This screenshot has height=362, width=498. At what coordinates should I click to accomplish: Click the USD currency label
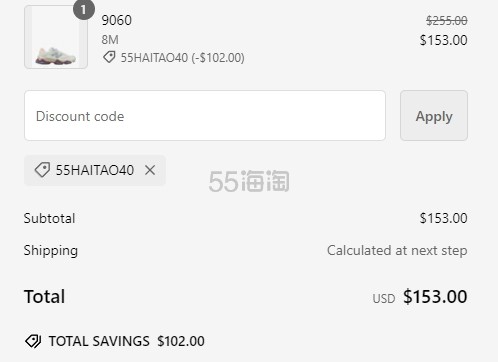click(x=384, y=299)
